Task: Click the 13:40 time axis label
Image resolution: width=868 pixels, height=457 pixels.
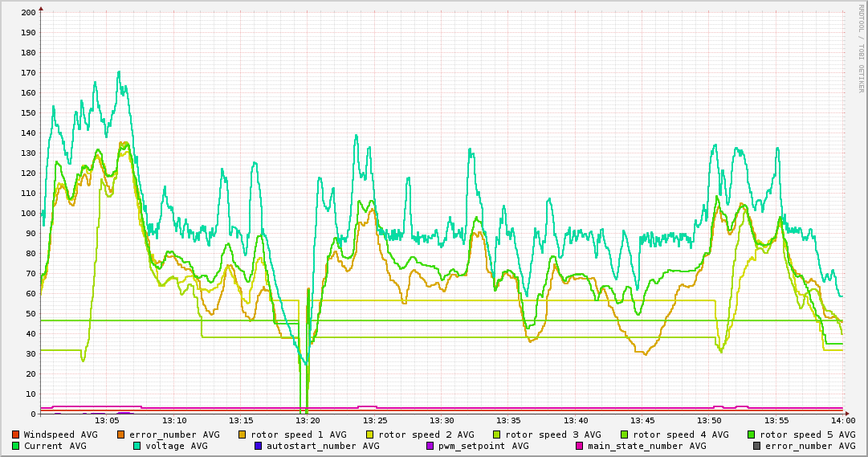Action: click(x=577, y=421)
